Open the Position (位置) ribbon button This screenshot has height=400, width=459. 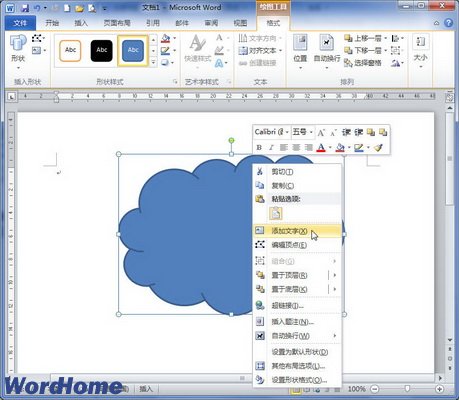pos(300,51)
